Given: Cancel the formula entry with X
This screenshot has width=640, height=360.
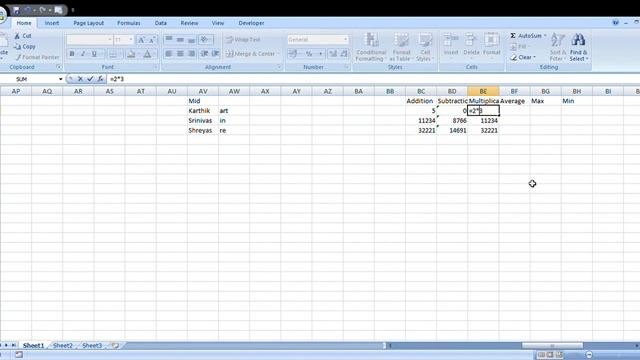Looking at the screenshot, I should (80, 79).
